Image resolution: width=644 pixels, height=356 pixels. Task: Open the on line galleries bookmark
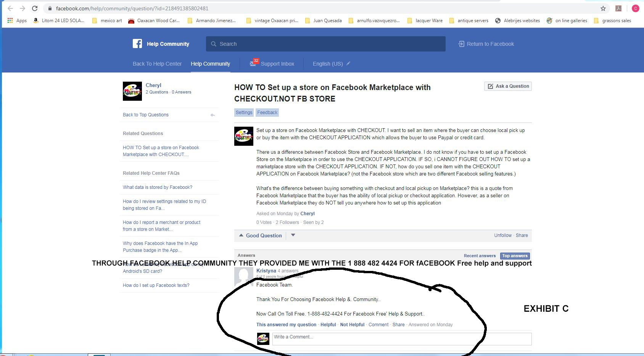click(567, 21)
